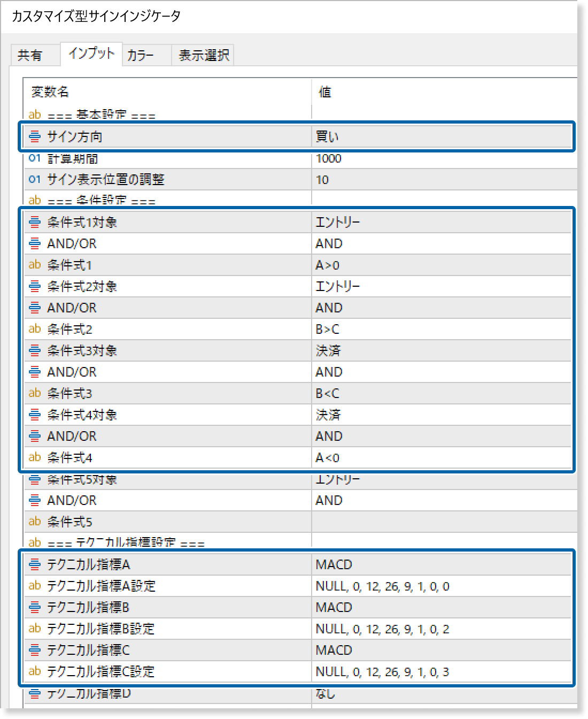Click the ab icon beside 条件式5

pyautogui.click(x=35, y=522)
